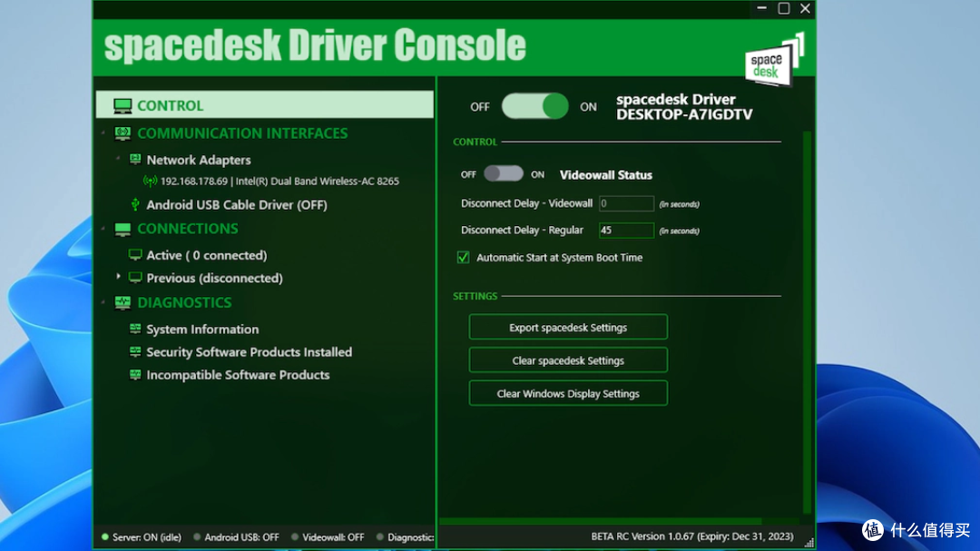Collapse the Network Adapters expander arrow
Viewport: 980px width, 551px height.
point(118,159)
